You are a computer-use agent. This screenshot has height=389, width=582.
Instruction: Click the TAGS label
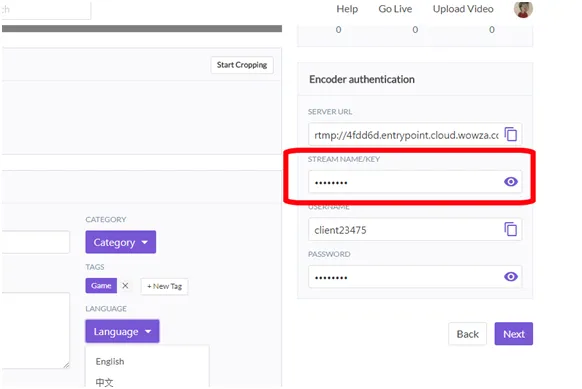point(95,267)
